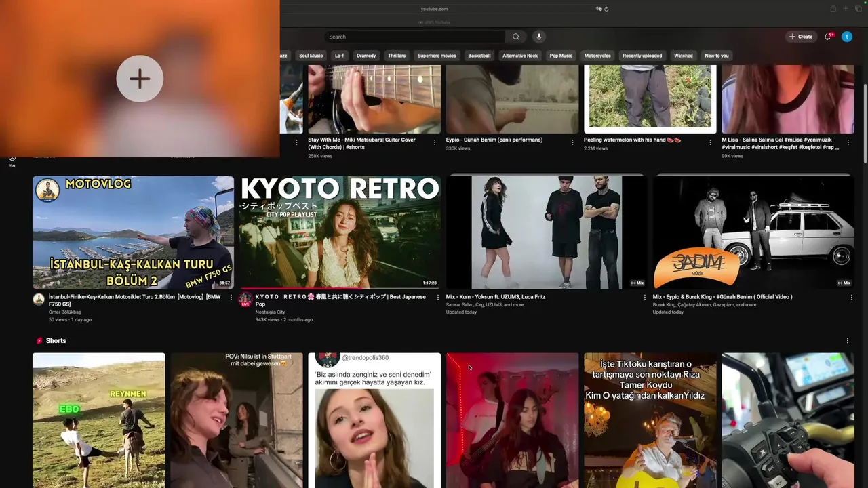Open more options for Stay With Me short
868x488 pixels.
click(x=434, y=142)
